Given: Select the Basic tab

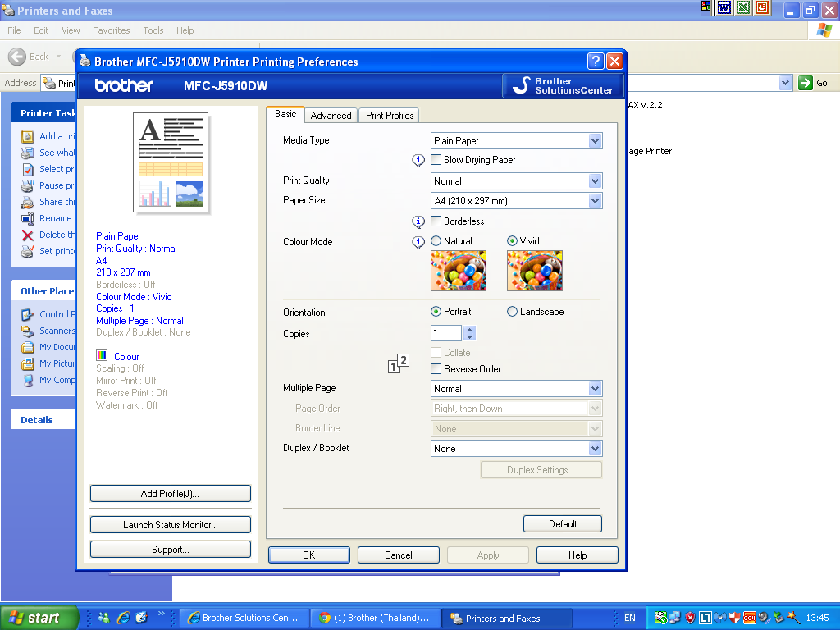Looking at the screenshot, I should pos(285,114).
